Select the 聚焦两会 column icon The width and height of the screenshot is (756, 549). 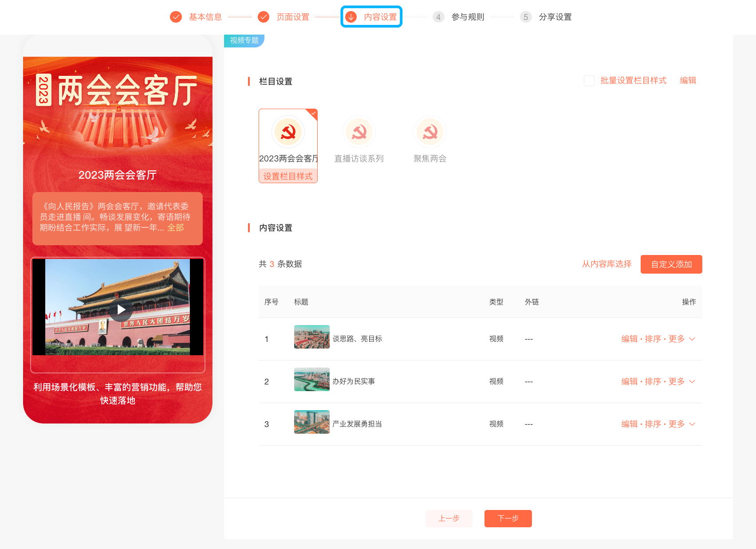[430, 132]
